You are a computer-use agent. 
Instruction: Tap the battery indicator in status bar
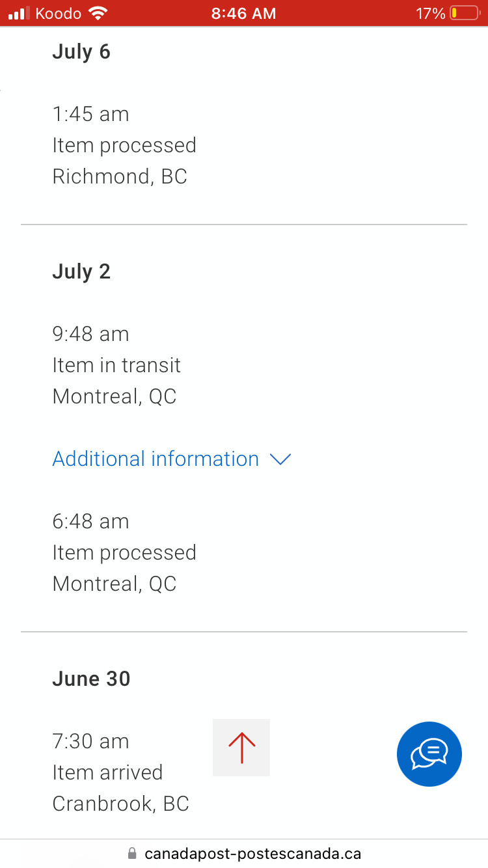tap(464, 13)
